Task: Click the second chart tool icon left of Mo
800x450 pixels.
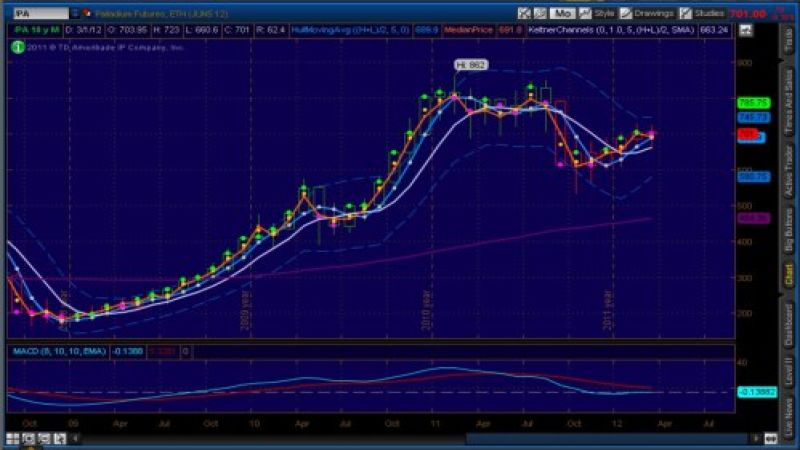Action: pos(540,13)
